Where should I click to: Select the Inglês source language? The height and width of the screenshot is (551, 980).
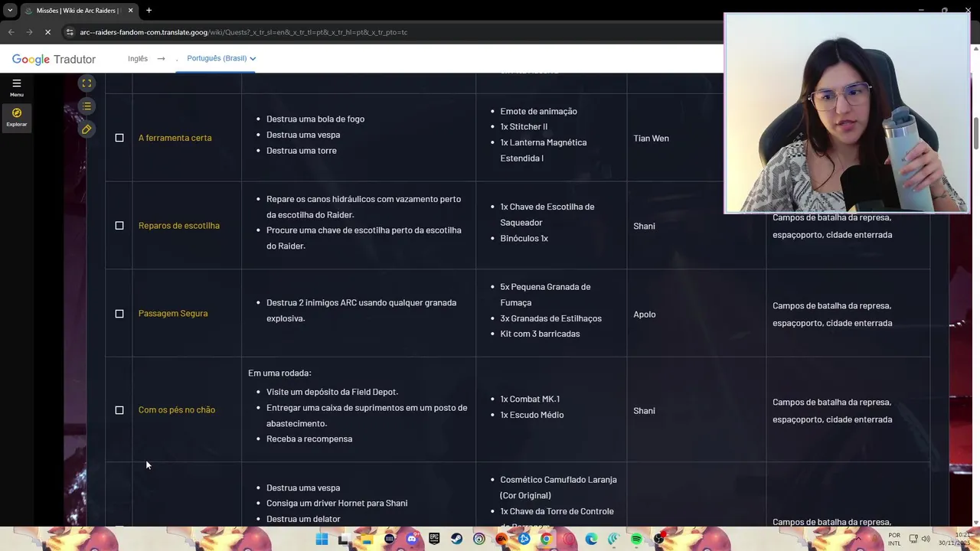click(138, 58)
